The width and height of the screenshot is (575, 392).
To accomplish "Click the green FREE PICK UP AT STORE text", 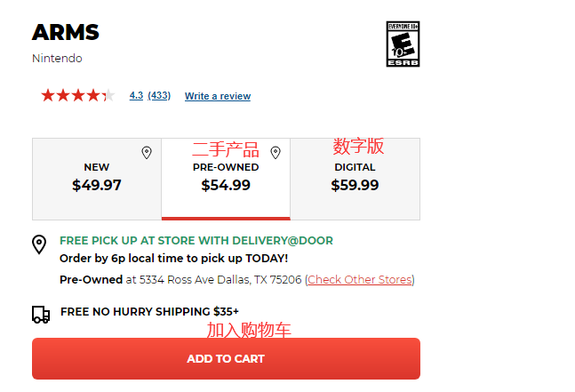I will [x=196, y=240].
